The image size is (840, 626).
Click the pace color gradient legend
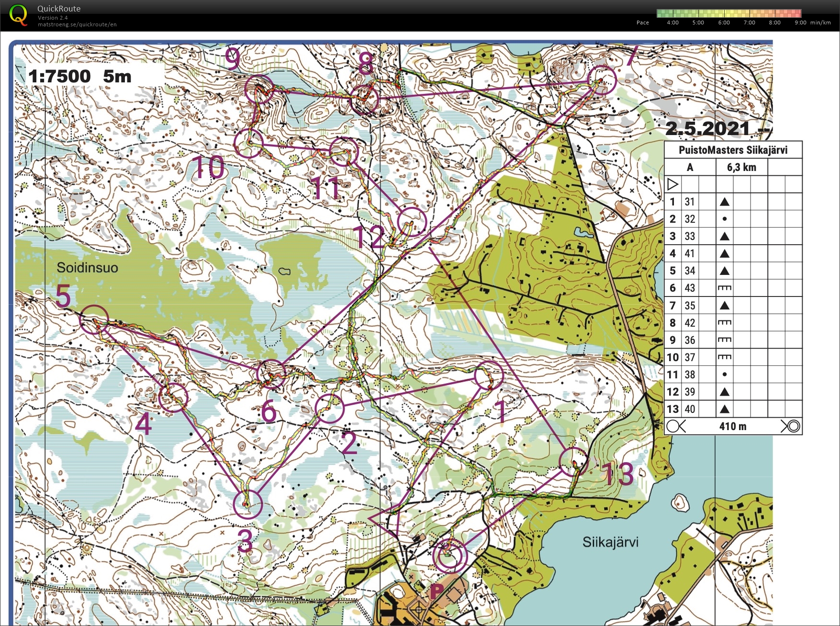(x=728, y=13)
